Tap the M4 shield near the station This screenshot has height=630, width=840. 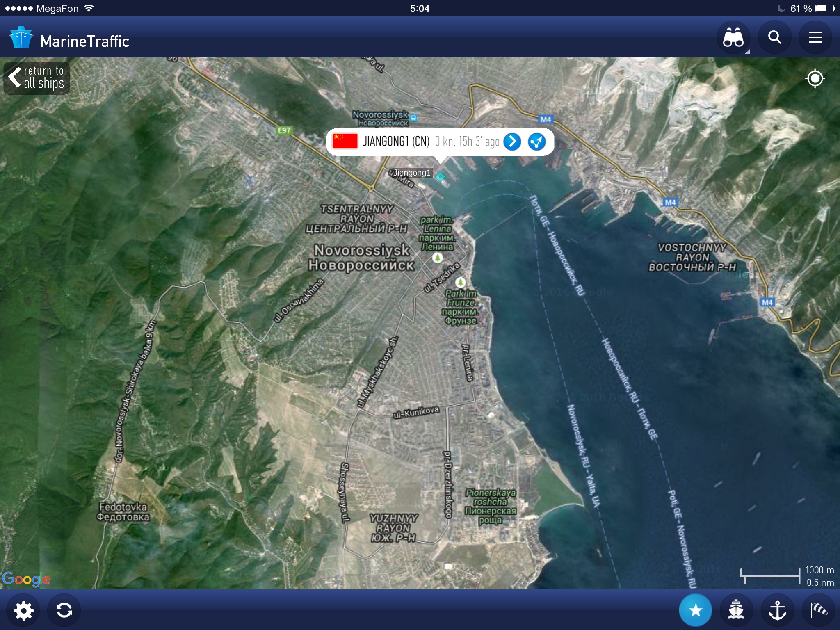pyautogui.click(x=546, y=119)
